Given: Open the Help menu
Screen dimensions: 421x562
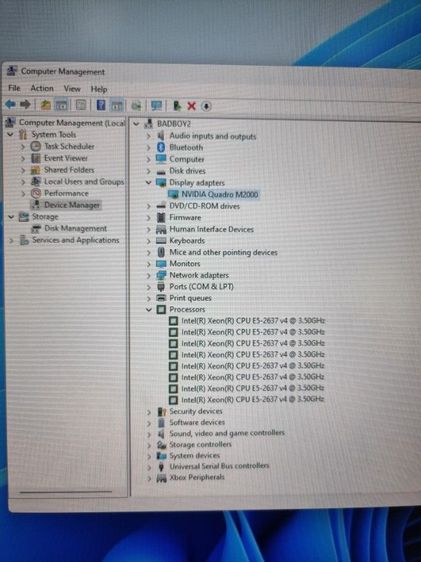Looking at the screenshot, I should pyautogui.click(x=99, y=89).
